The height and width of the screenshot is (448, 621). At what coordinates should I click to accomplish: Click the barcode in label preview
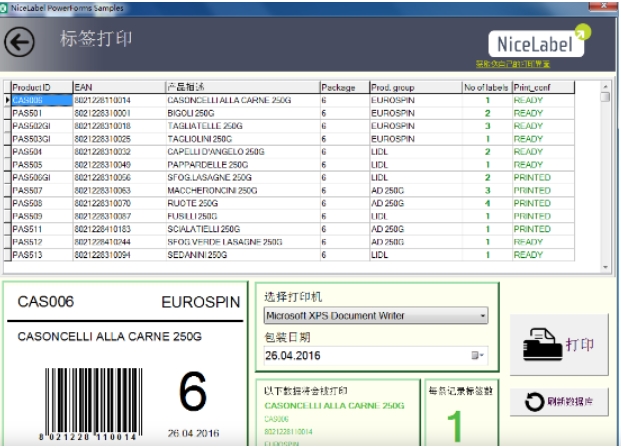[x=93, y=404]
